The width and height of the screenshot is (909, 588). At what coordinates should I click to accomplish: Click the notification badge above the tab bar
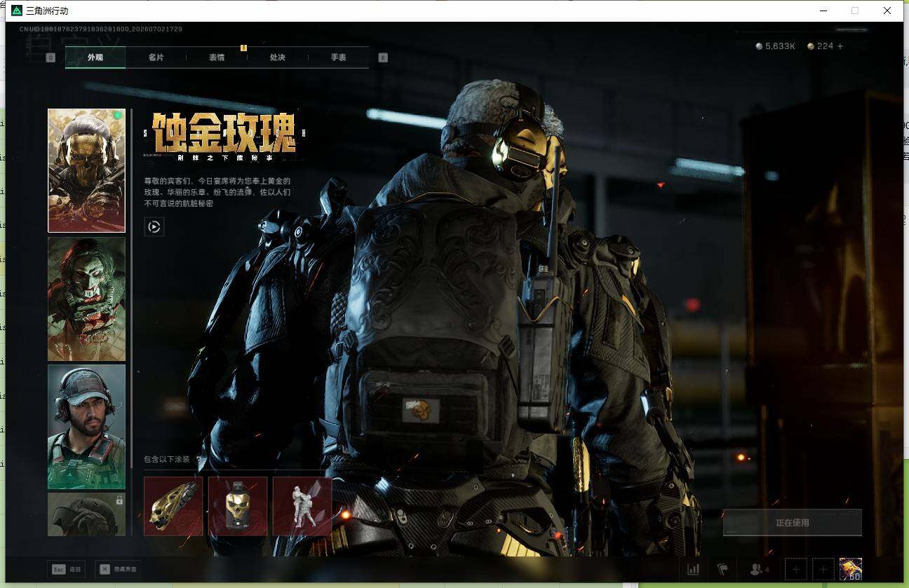[243, 48]
